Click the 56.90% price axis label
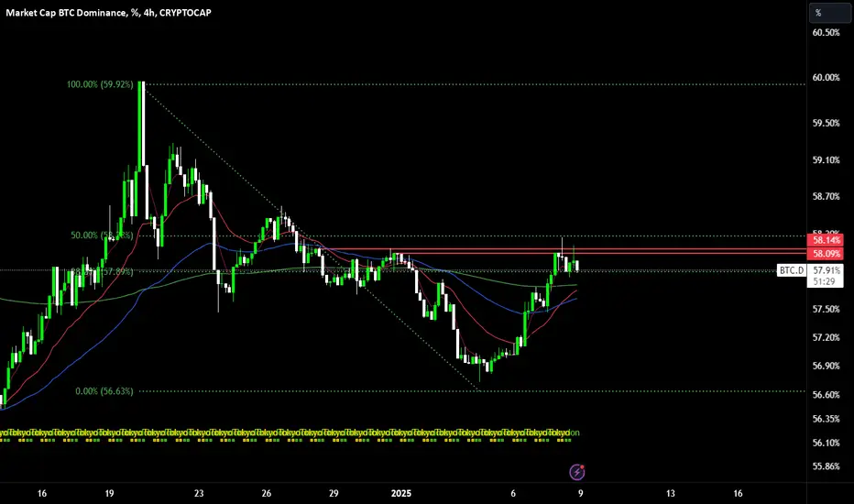Screen dimensions: 854x504 point(826,367)
